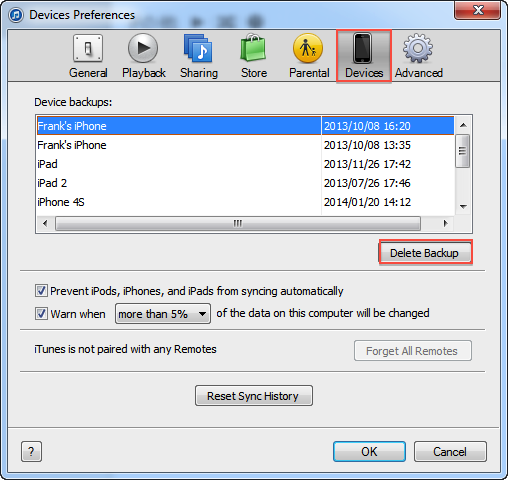Select the iPhone 4S backup row
The image size is (508, 480).
click(x=245, y=202)
